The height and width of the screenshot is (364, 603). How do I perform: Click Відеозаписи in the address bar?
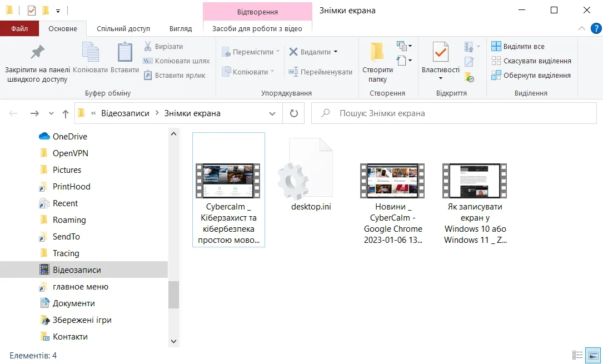point(125,113)
